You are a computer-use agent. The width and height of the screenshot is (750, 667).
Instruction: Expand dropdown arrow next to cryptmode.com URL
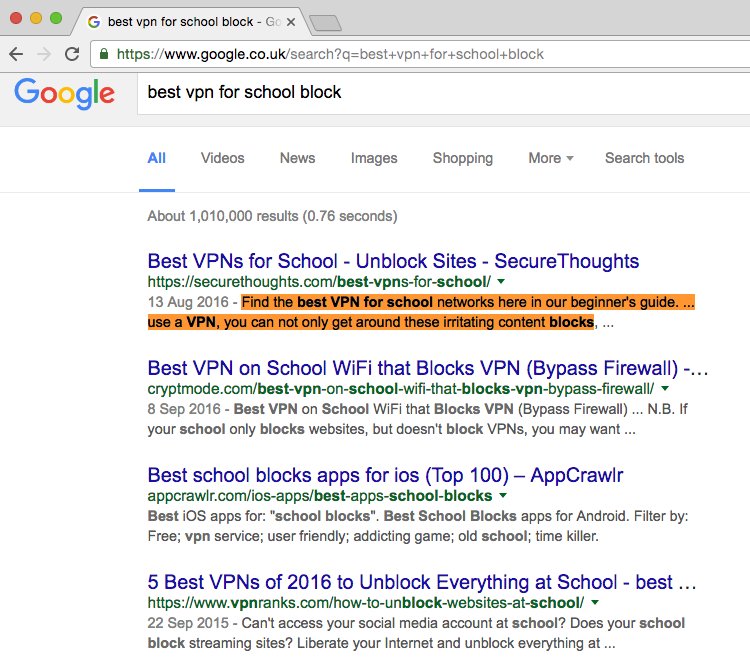pyautogui.click(x=665, y=389)
